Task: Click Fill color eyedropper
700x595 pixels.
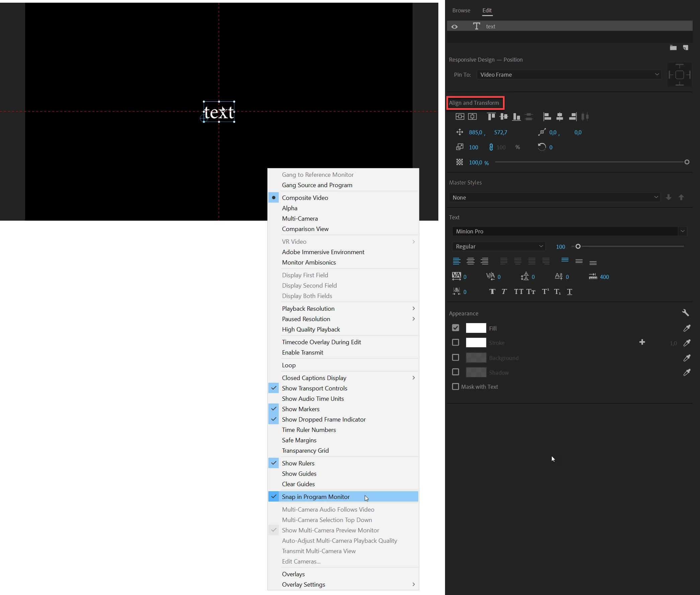Action: click(x=687, y=328)
